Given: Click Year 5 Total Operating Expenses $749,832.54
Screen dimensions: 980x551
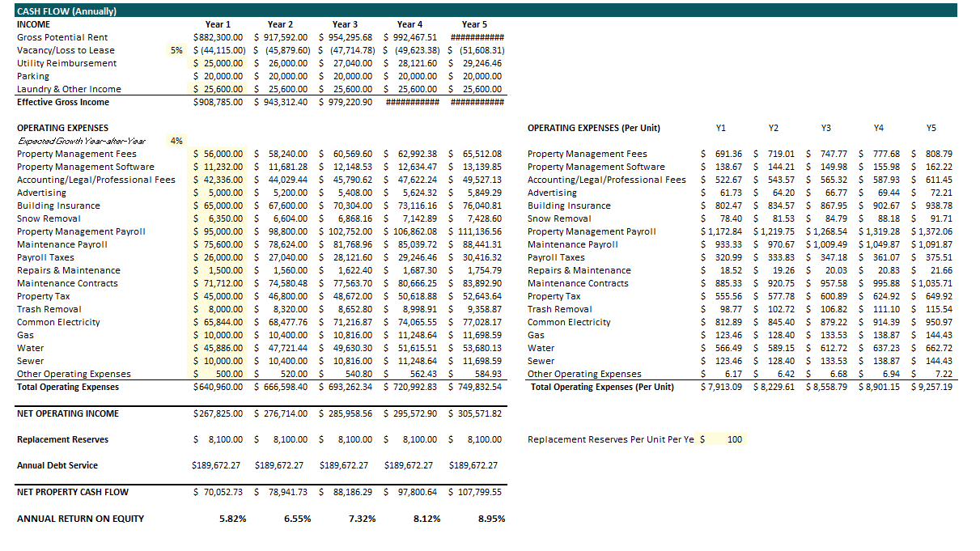Looking at the screenshot, I should (476, 387).
